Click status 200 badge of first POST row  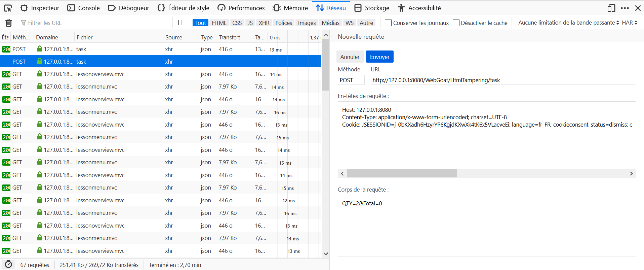tap(6, 49)
